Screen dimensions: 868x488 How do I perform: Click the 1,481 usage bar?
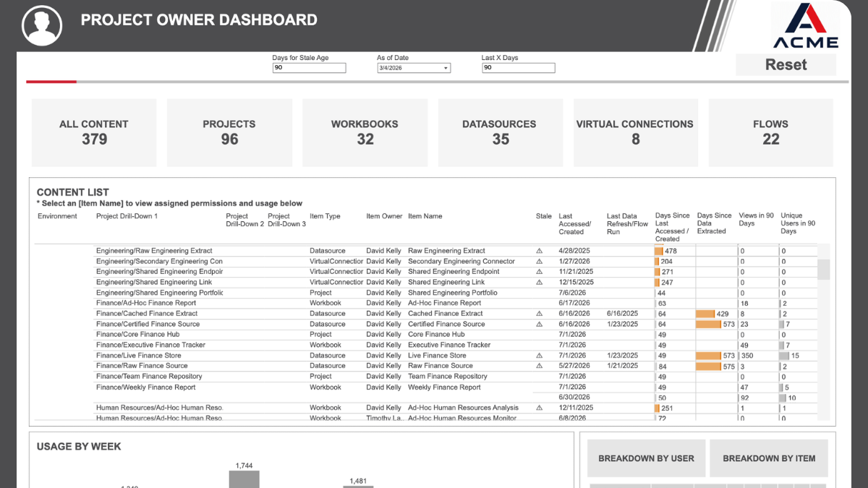[x=357, y=487]
